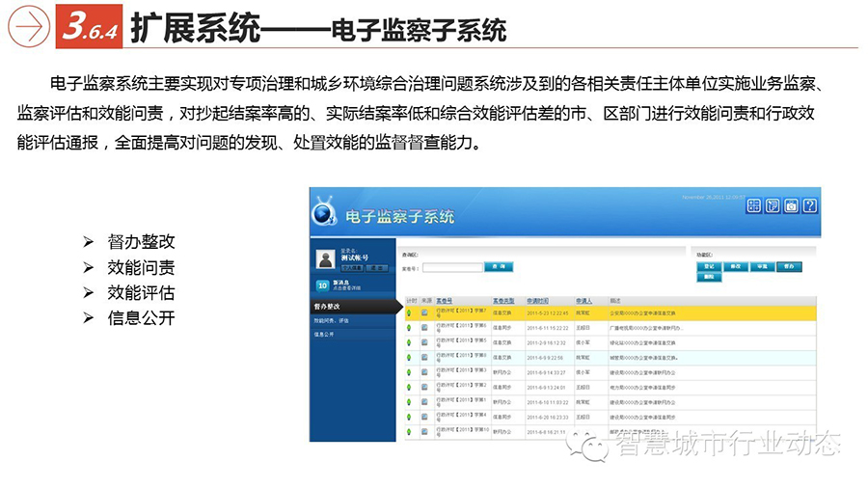
Task: Click the 退出 logout button
Action: [x=377, y=268]
